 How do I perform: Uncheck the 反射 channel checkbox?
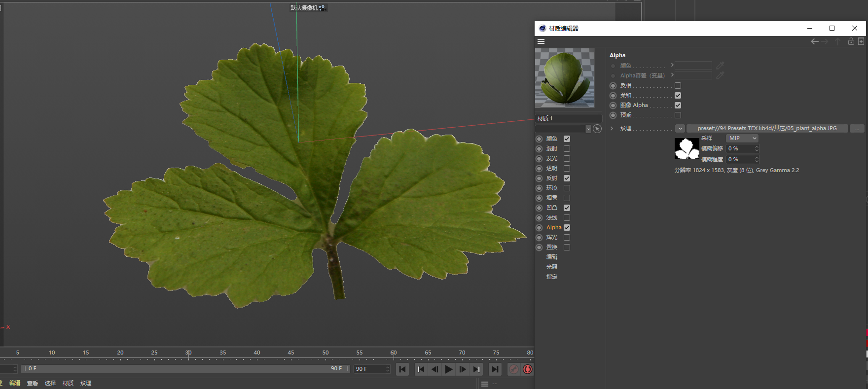coord(567,178)
